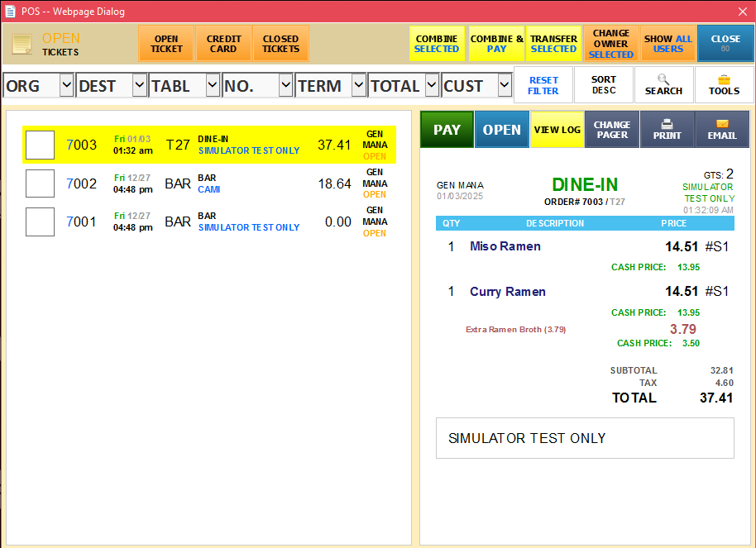This screenshot has height=548, width=756.
Task: Open the Credit Card tickets view
Action: (223, 44)
